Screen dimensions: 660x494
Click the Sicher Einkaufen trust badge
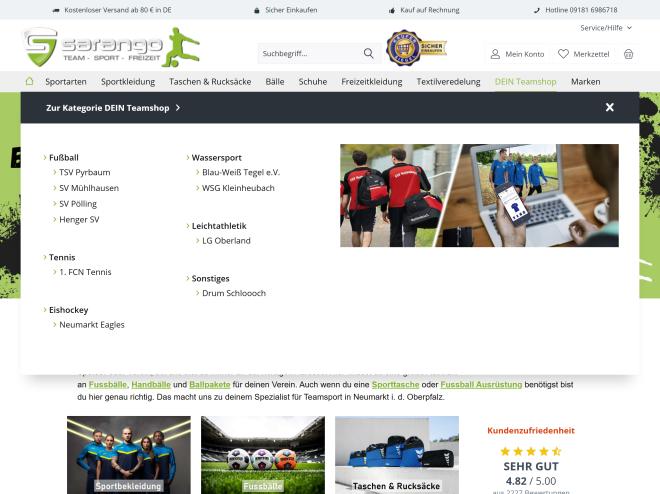pyautogui.click(x=416, y=47)
